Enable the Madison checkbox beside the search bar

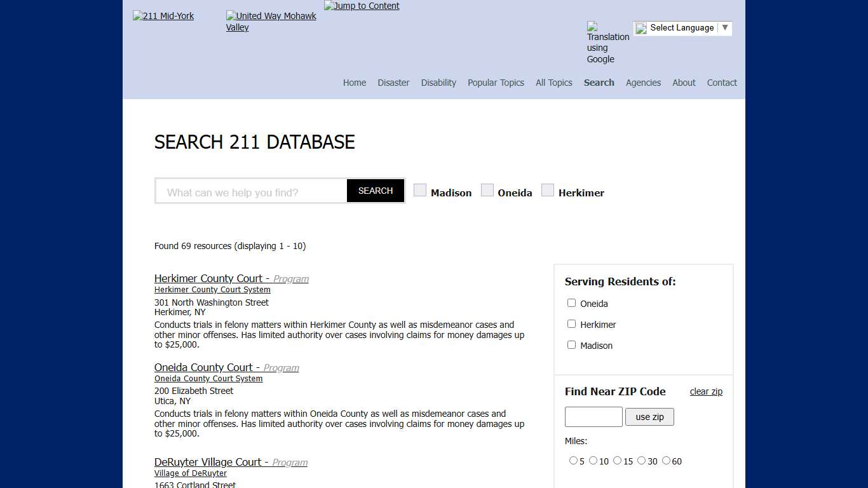tap(420, 189)
